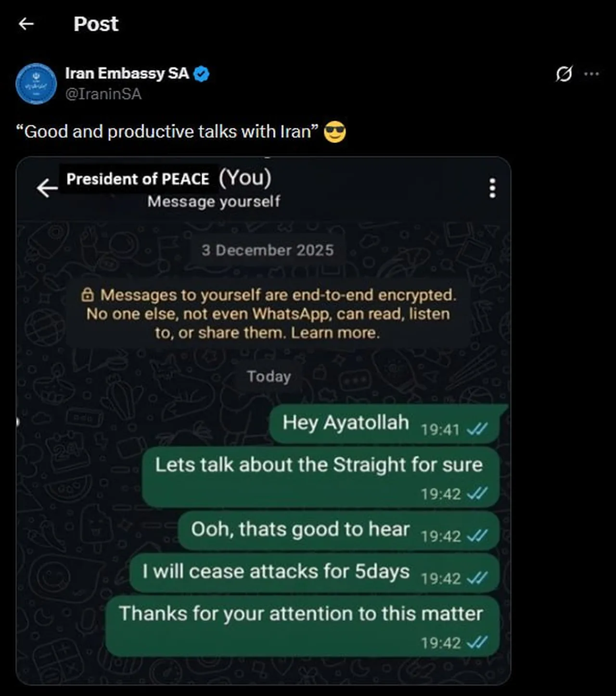Image resolution: width=616 pixels, height=696 pixels.
Task: Click the "I will cease attacks" message
Action: pyautogui.click(x=276, y=572)
